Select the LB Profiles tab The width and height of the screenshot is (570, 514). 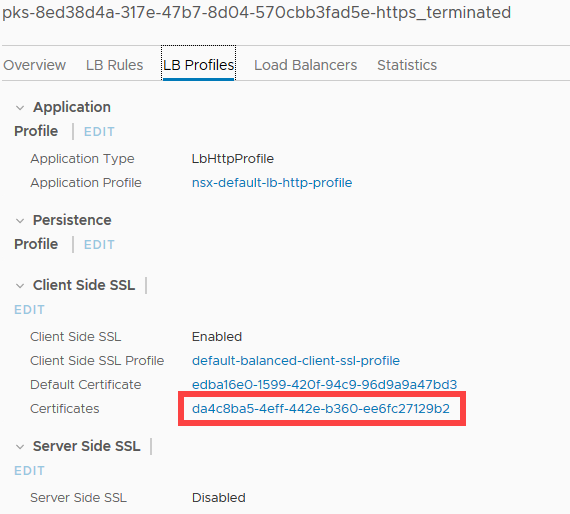click(198, 65)
